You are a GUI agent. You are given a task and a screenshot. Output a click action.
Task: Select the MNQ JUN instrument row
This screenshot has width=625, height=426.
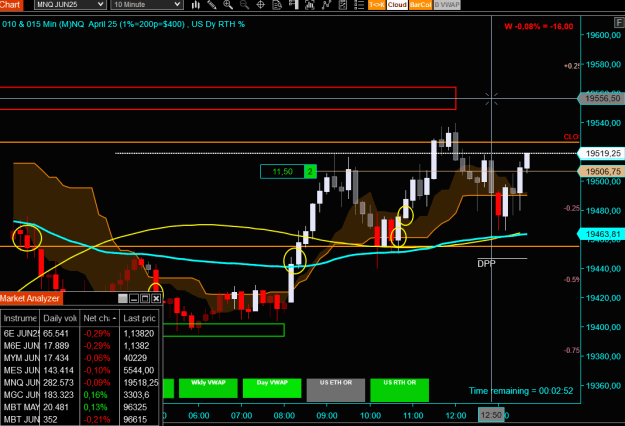pyautogui.click(x=81, y=383)
